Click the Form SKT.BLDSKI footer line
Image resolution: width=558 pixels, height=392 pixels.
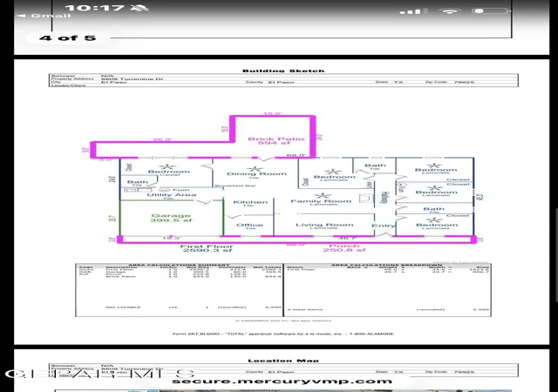click(283, 334)
